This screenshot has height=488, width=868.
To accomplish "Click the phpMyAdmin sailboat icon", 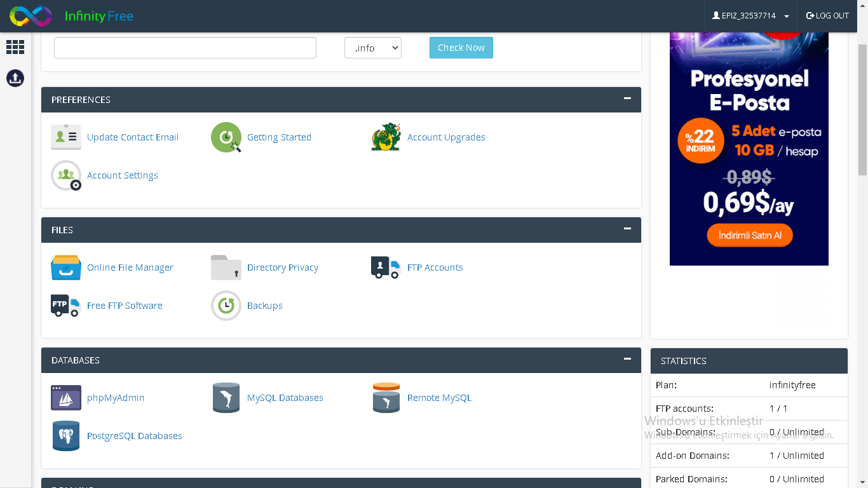I will tap(66, 398).
